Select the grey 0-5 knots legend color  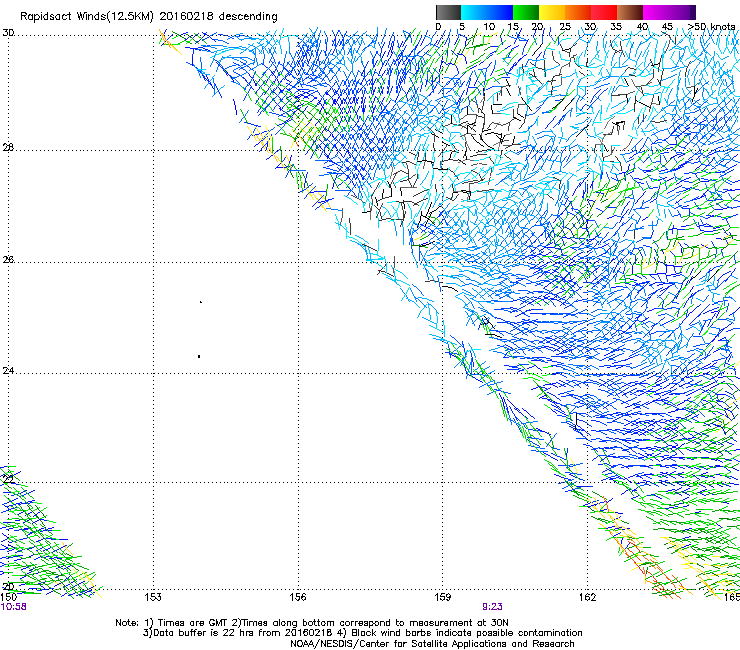[448, 12]
